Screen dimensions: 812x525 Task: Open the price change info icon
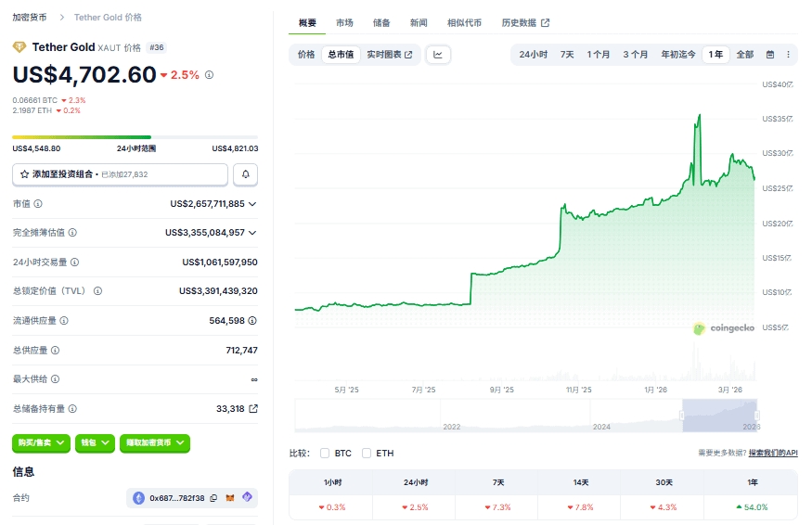pos(209,75)
